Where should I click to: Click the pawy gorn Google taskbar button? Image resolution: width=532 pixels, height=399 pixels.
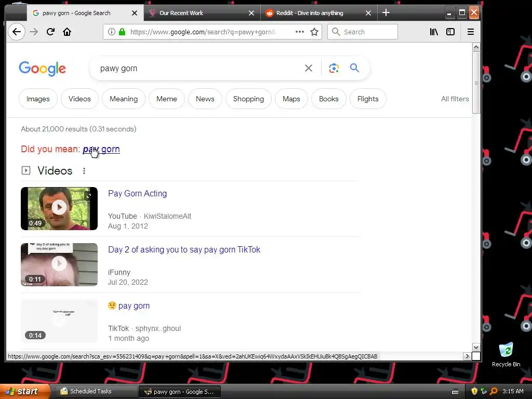point(180,392)
